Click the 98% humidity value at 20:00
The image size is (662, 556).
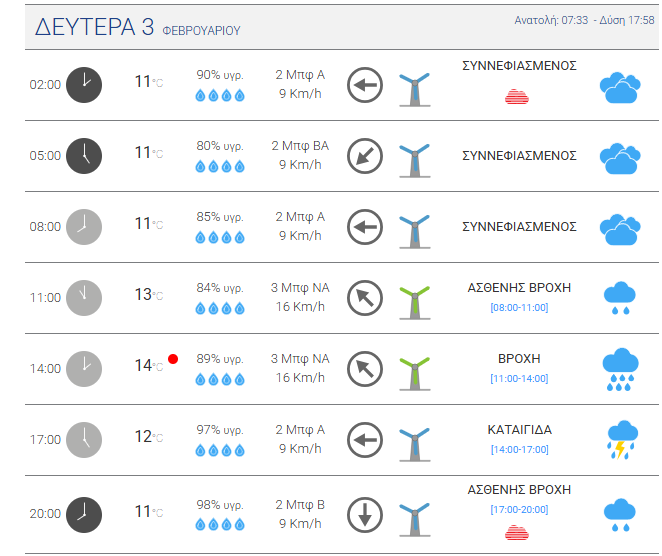pyautogui.click(x=219, y=502)
